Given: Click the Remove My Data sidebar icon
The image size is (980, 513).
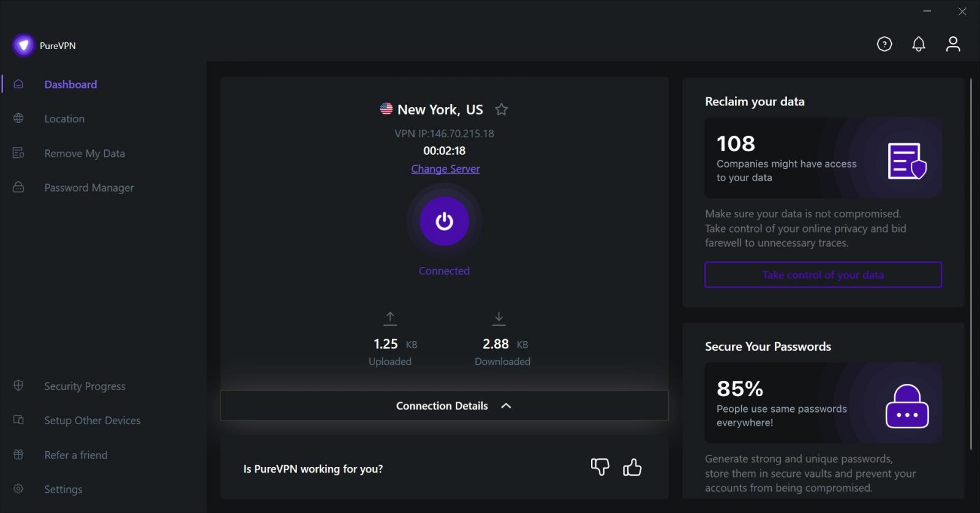Looking at the screenshot, I should pos(18,153).
